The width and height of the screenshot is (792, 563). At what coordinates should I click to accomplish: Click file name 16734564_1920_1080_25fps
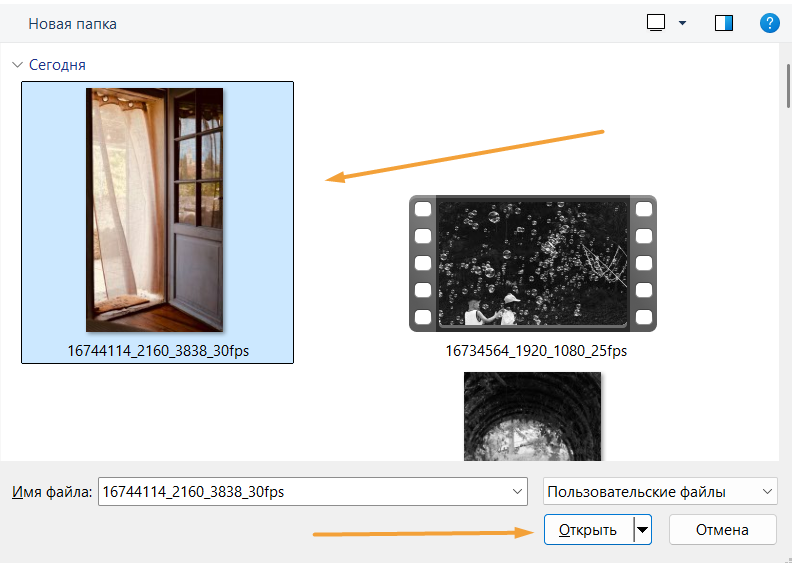[x=536, y=351]
